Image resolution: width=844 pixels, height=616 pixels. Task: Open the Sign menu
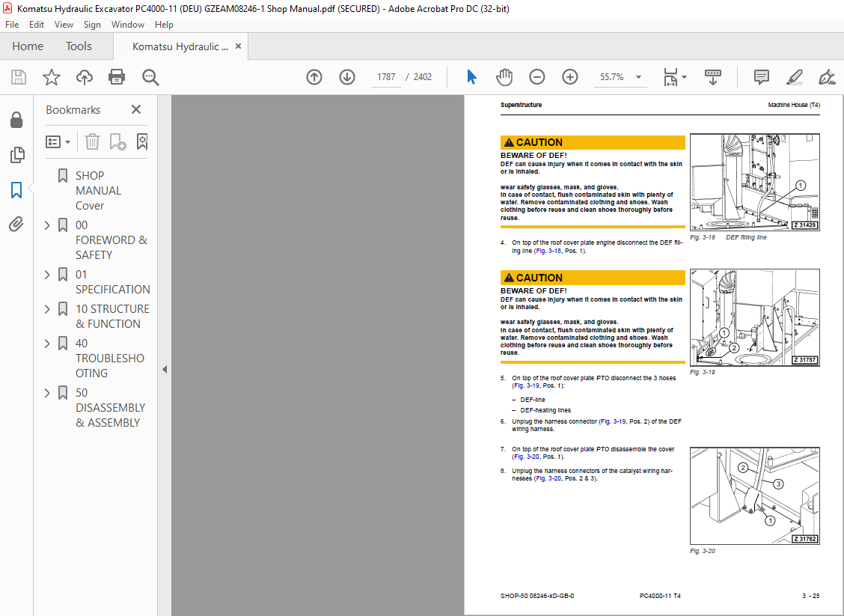(x=92, y=24)
